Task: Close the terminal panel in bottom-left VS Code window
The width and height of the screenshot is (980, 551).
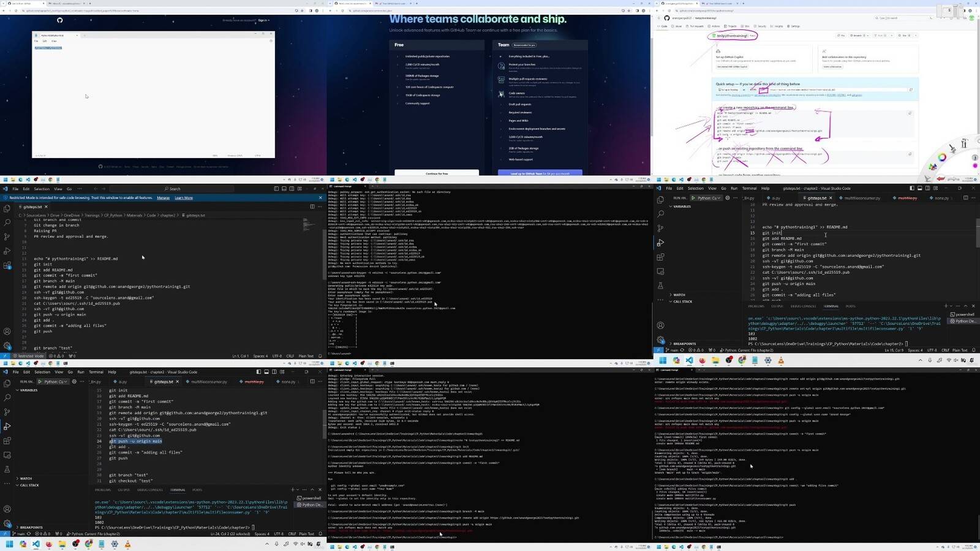Action: 320,490
